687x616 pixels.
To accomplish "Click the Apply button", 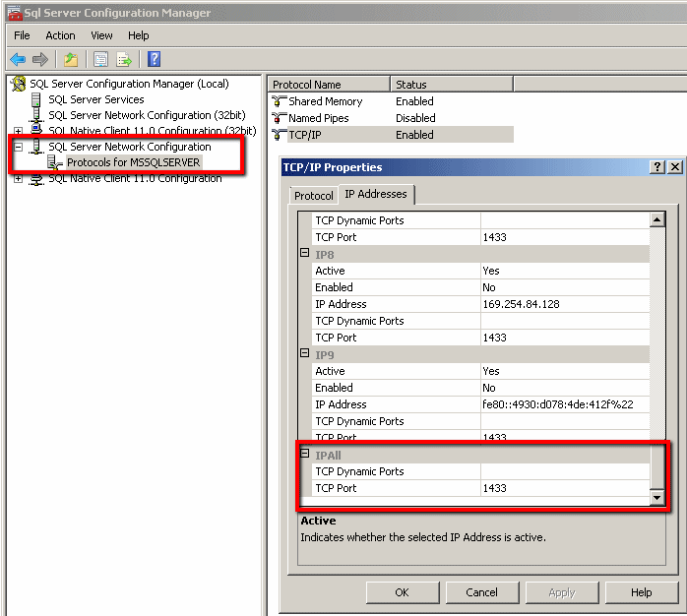I will pos(562,592).
